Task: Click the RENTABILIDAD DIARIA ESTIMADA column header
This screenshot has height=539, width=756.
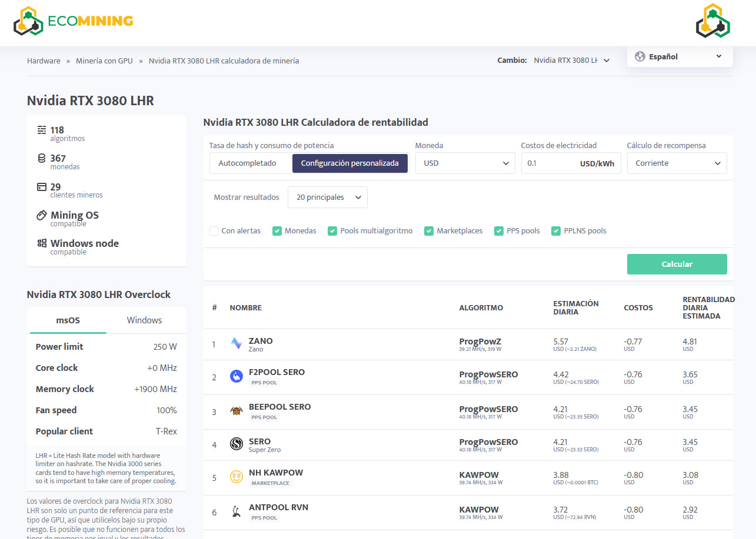Action: [708, 308]
